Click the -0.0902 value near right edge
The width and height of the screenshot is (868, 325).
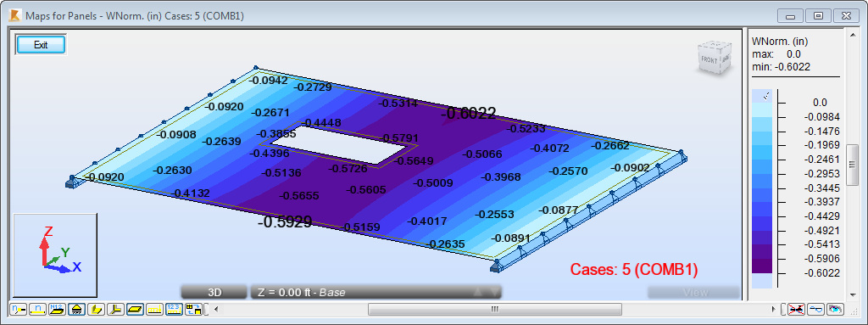tap(631, 167)
